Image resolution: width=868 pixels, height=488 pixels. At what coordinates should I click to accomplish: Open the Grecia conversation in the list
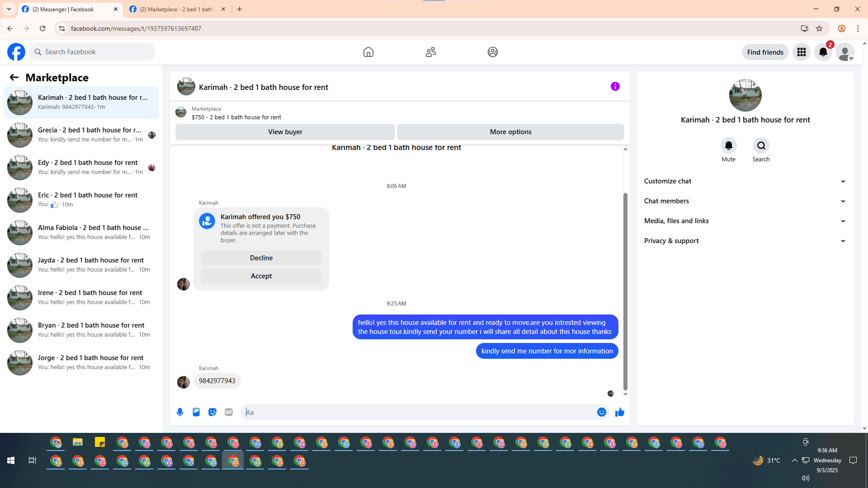point(81,135)
